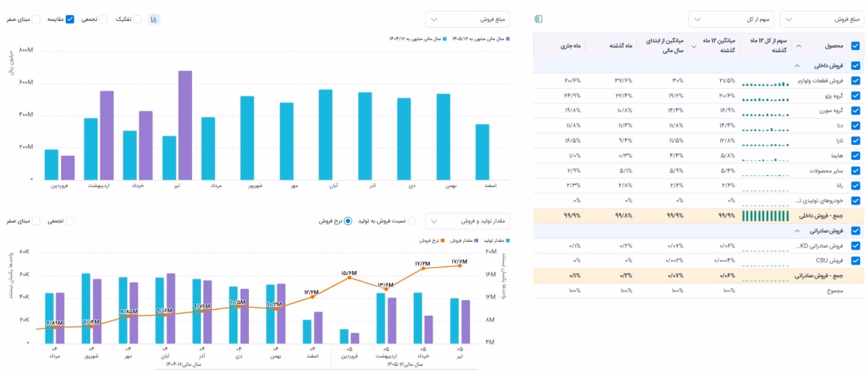Viewport: 868px width, 370px height.
Task: Toggle cyan fiscal year 1404/12 legend item
Action: coord(416,39)
